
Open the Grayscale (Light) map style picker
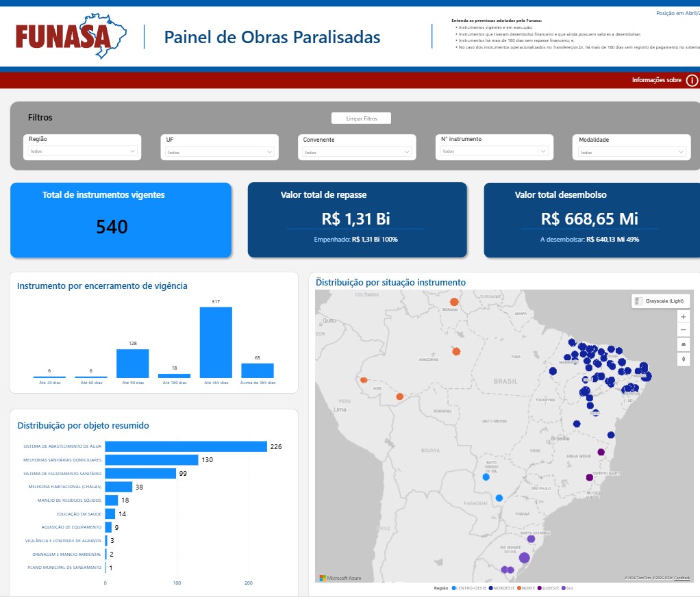click(x=660, y=301)
